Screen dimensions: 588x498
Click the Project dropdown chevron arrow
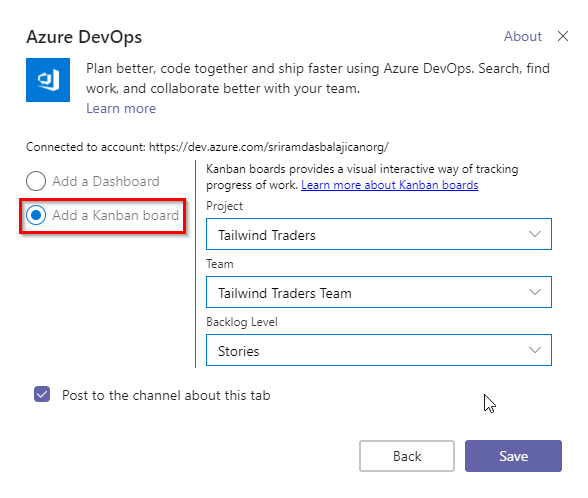coord(534,234)
